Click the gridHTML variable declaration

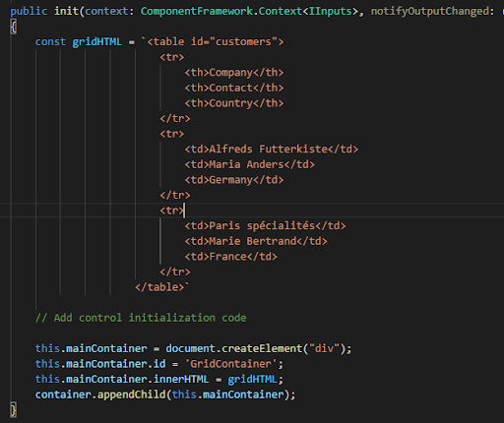pyautogui.click(x=97, y=42)
